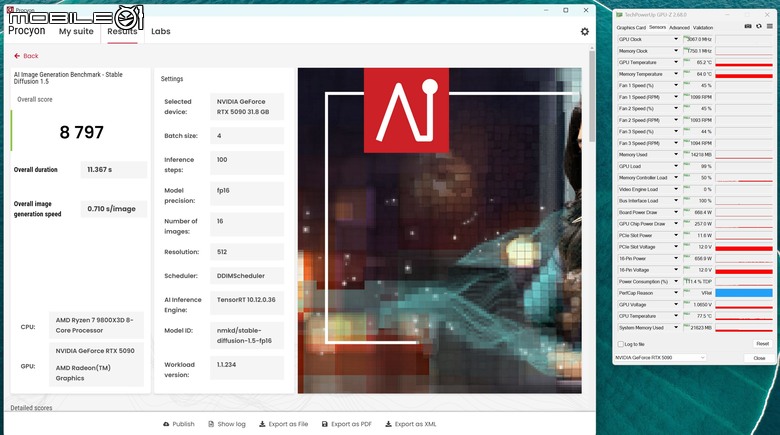This screenshot has height=435, width=780.
Task: Click Export as File
Action: pyautogui.click(x=284, y=424)
